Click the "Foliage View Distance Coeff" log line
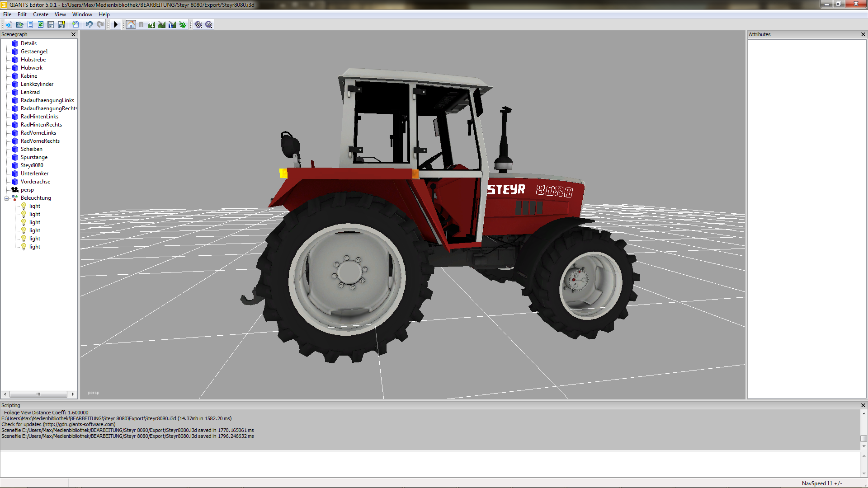Viewport: 868px width, 488px height. (46, 413)
